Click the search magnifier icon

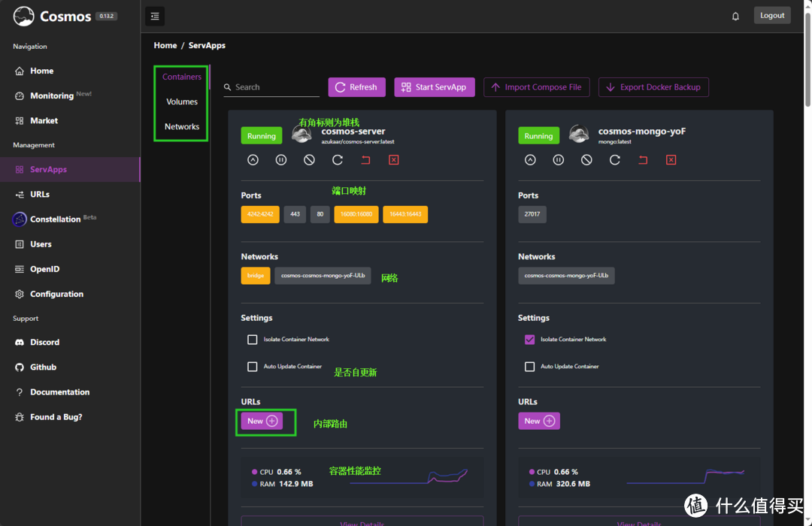(227, 87)
